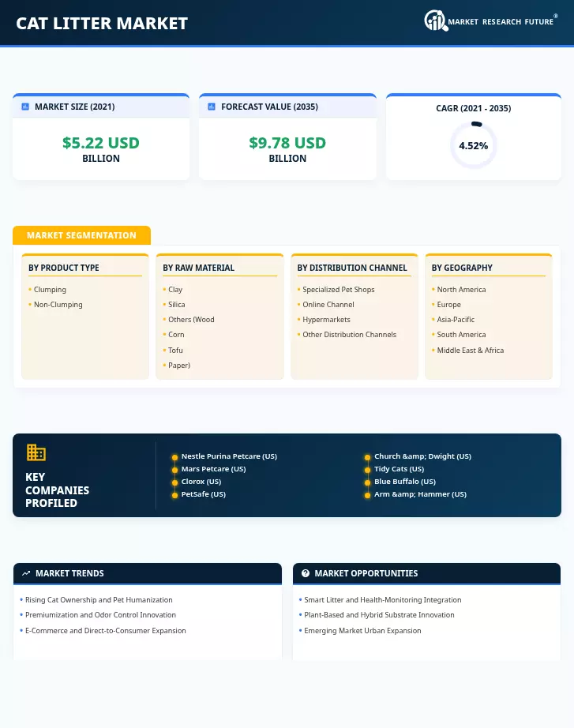This screenshot has width=574, height=728.
Task: Click the Market Research Future logo icon
Action: pyautogui.click(x=436, y=21)
